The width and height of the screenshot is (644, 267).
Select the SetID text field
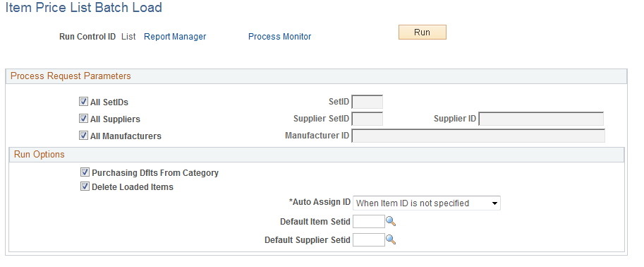tap(367, 102)
